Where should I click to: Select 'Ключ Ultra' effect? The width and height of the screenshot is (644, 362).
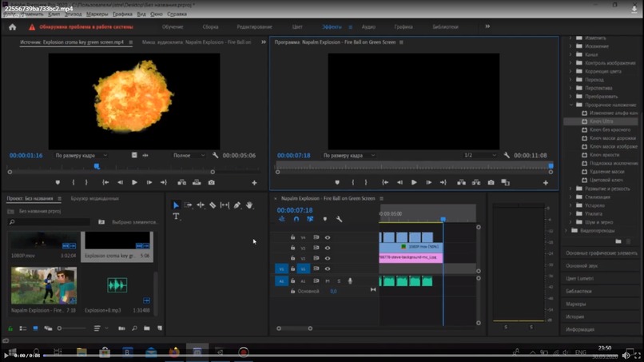pos(601,121)
